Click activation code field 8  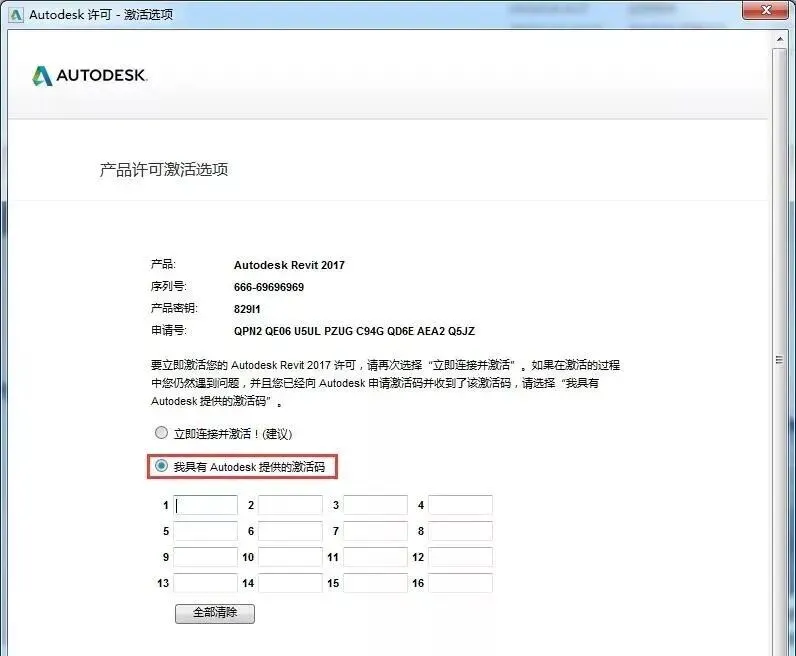pos(460,531)
